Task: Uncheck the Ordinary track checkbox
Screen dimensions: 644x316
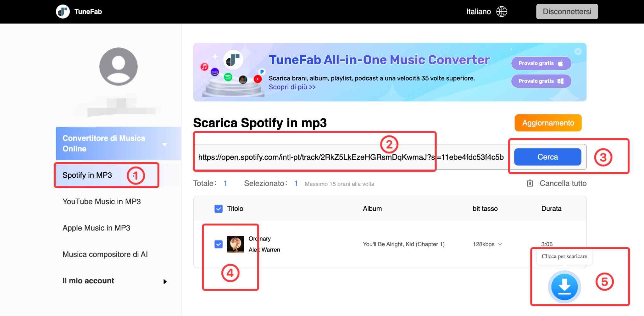Action: (x=219, y=244)
